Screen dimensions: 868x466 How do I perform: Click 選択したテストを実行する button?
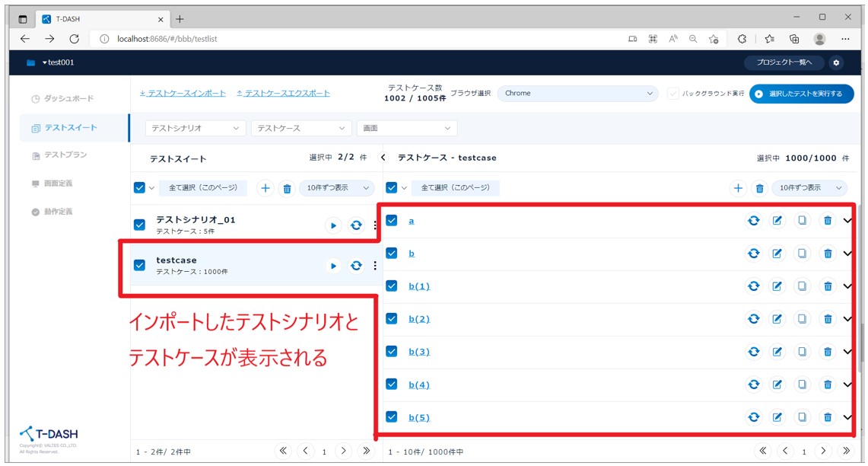801,94
